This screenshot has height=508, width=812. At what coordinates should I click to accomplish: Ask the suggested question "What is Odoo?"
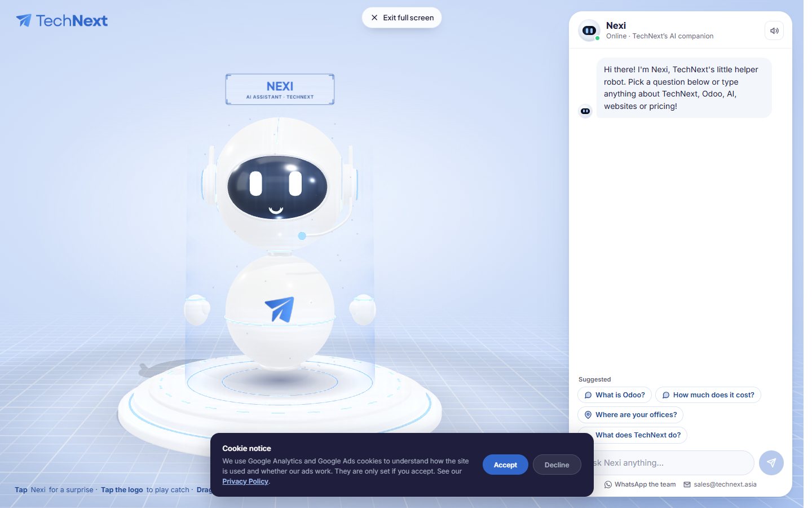point(615,395)
